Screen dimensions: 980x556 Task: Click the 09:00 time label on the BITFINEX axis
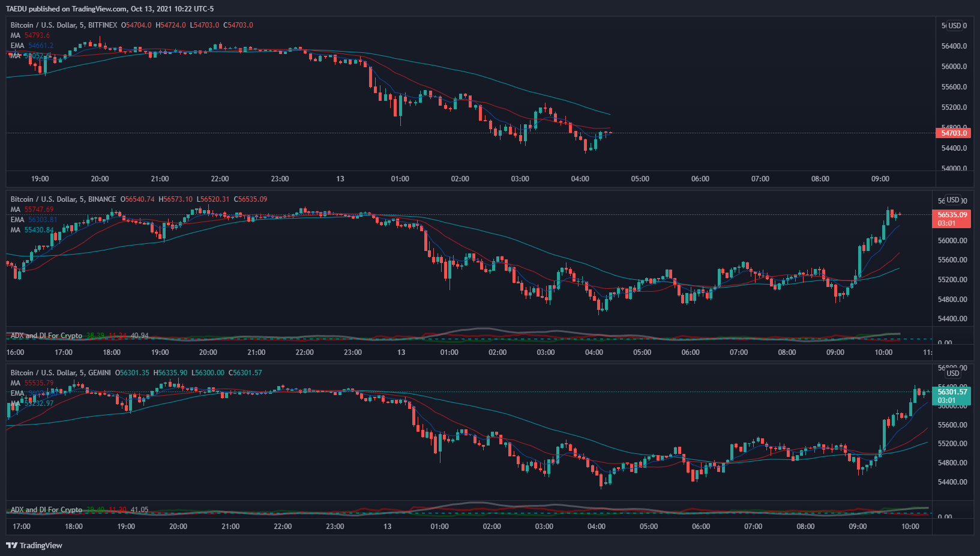880,179
